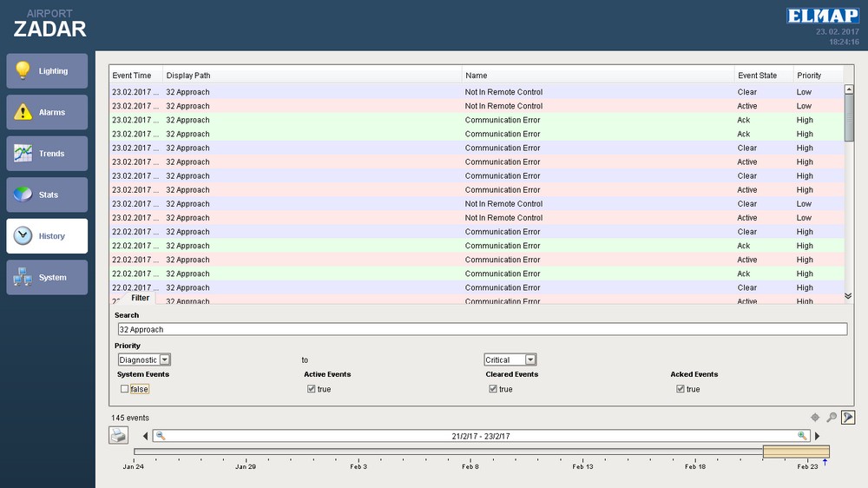Click the highlighted range on the timeline
868x488 pixels.
(x=796, y=452)
